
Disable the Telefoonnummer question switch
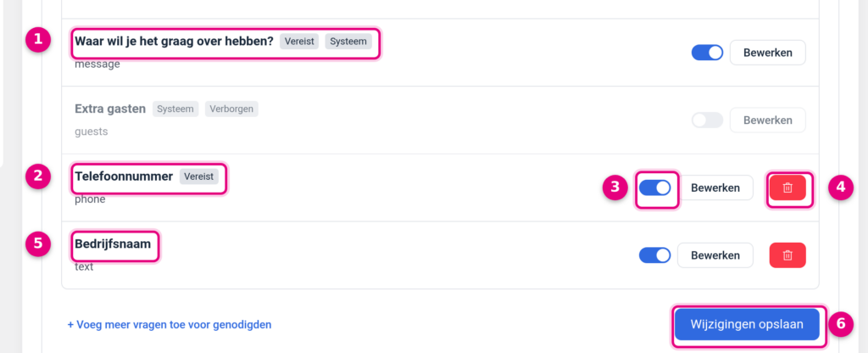[655, 188]
